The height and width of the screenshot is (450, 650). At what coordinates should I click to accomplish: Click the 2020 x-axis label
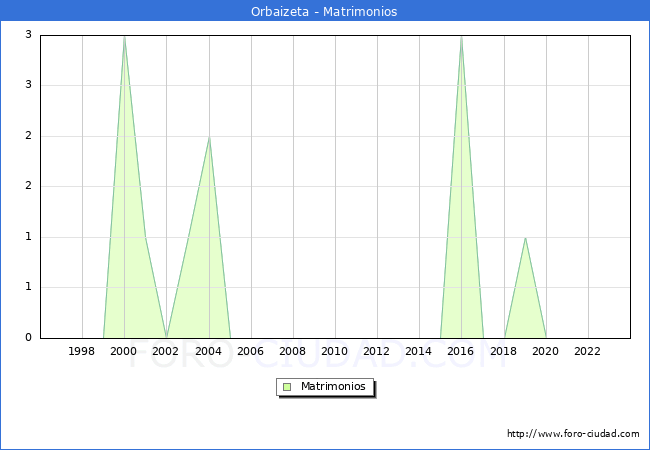pyautogui.click(x=545, y=352)
